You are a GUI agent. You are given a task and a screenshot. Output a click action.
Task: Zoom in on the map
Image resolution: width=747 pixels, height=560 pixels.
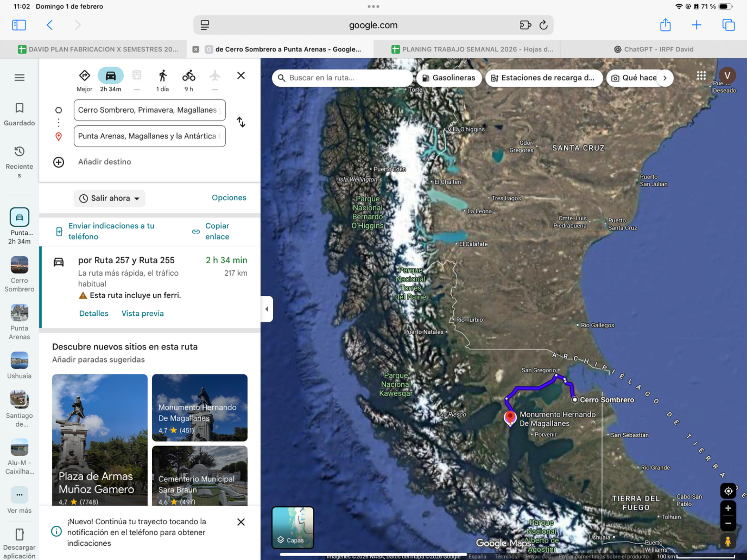(728, 508)
